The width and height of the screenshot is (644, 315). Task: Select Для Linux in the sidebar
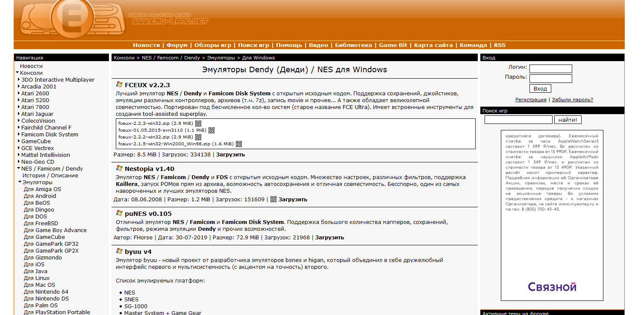point(37,278)
